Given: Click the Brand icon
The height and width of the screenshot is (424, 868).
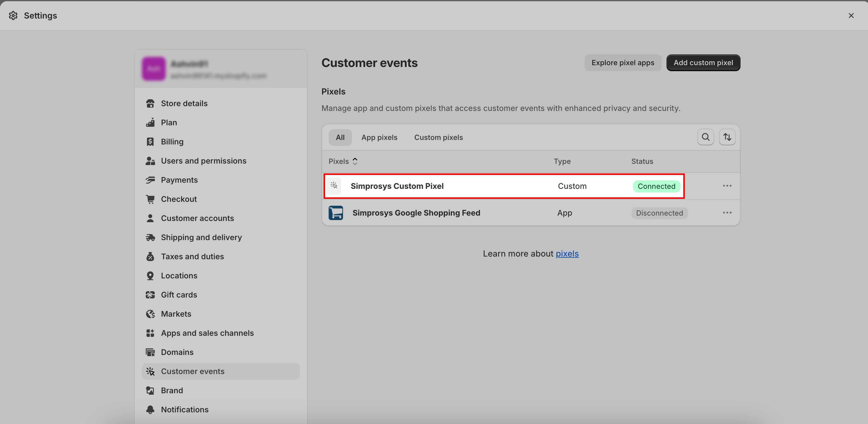Looking at the screenshot, I should [150, 390].
